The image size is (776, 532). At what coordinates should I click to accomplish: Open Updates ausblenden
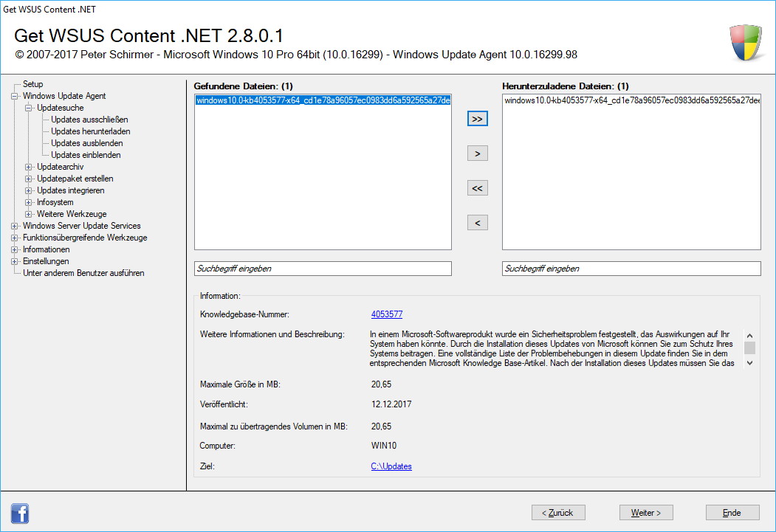(x=87, y=143)
